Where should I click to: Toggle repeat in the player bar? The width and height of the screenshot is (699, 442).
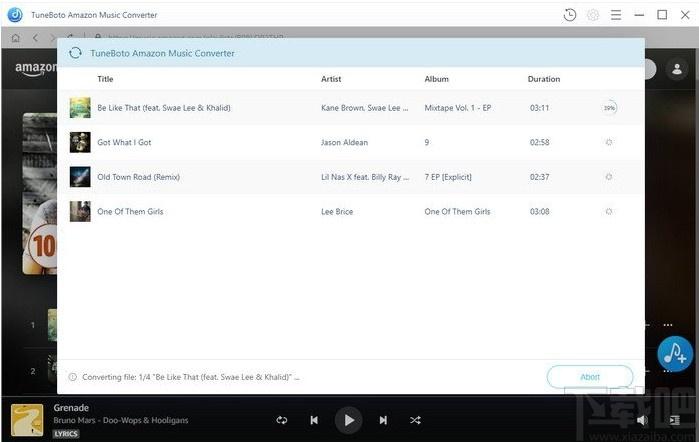click(x=282, y=420)
